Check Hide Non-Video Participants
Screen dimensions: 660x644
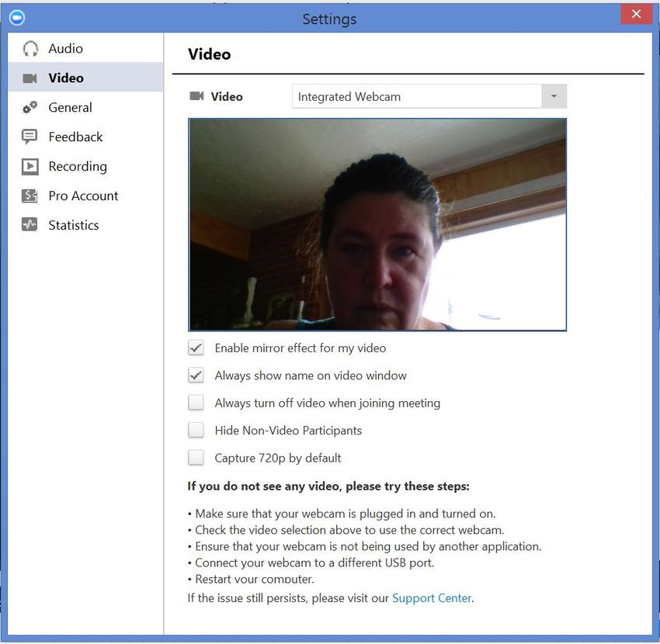196,431
